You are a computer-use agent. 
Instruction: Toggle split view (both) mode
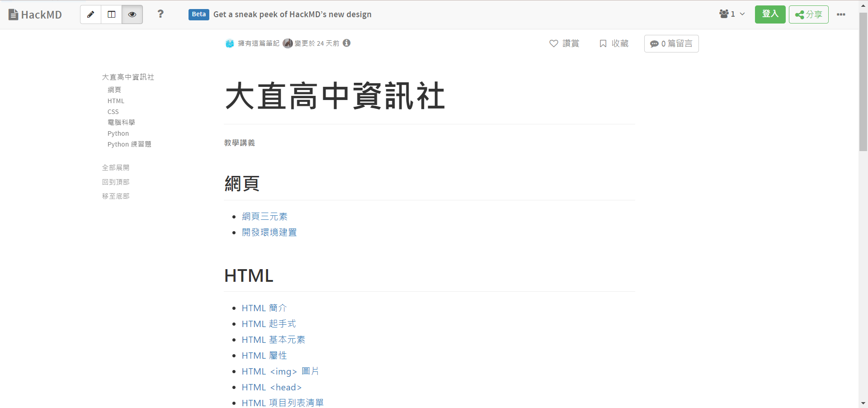[x=111, y=14]
